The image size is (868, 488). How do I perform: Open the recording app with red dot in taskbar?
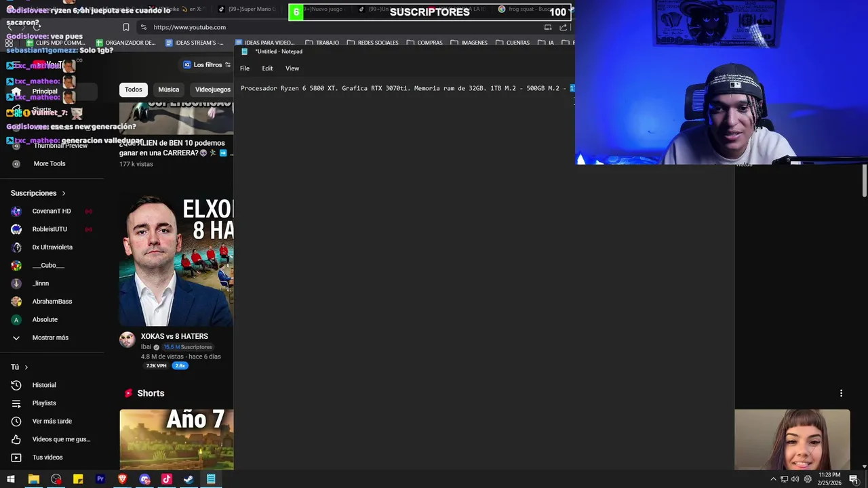pyautogui.click(x=56, y=479)
